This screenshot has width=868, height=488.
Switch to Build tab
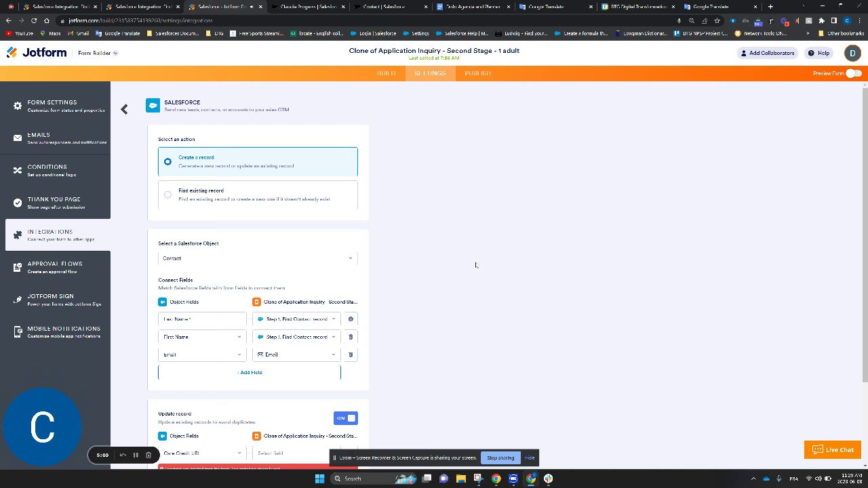coord(387,73)
